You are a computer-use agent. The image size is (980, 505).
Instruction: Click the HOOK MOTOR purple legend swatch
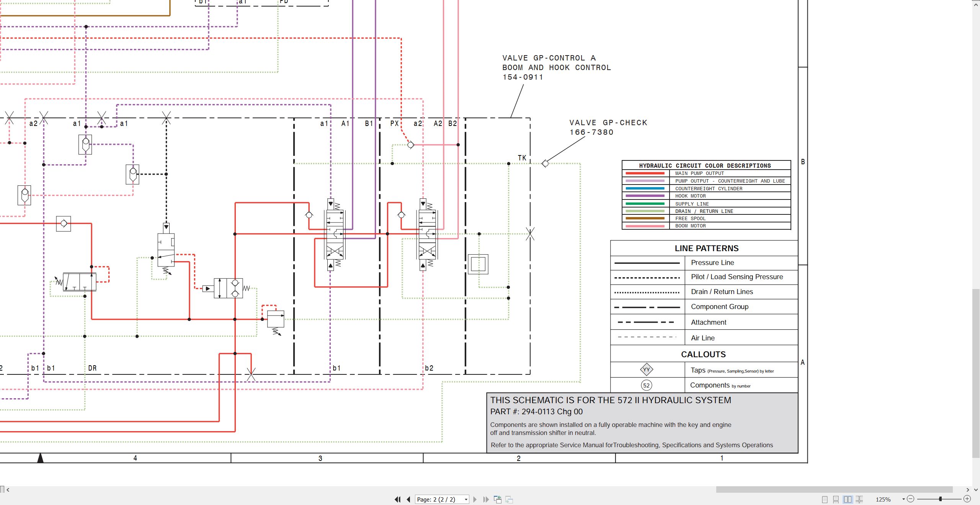(x=645, y=196)
